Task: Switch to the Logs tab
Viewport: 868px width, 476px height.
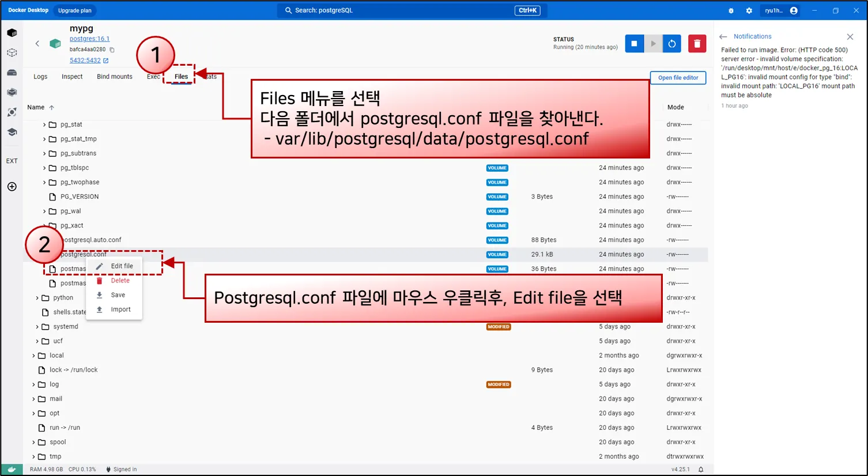Action: point(40,77)
